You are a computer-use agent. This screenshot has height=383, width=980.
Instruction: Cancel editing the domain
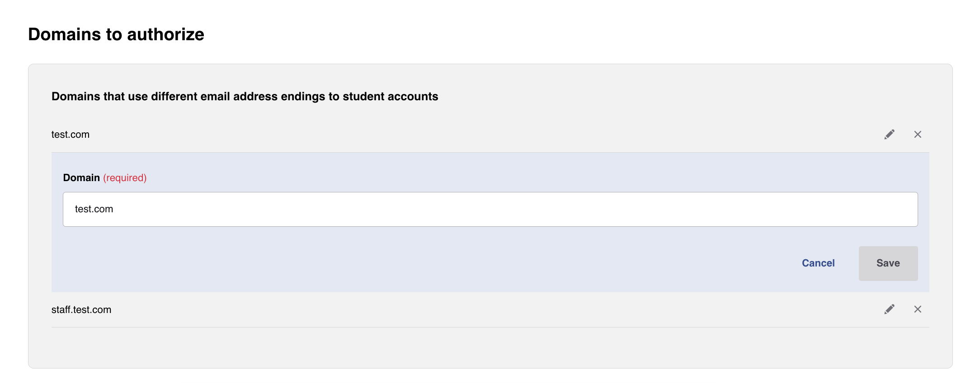[818, 263]
